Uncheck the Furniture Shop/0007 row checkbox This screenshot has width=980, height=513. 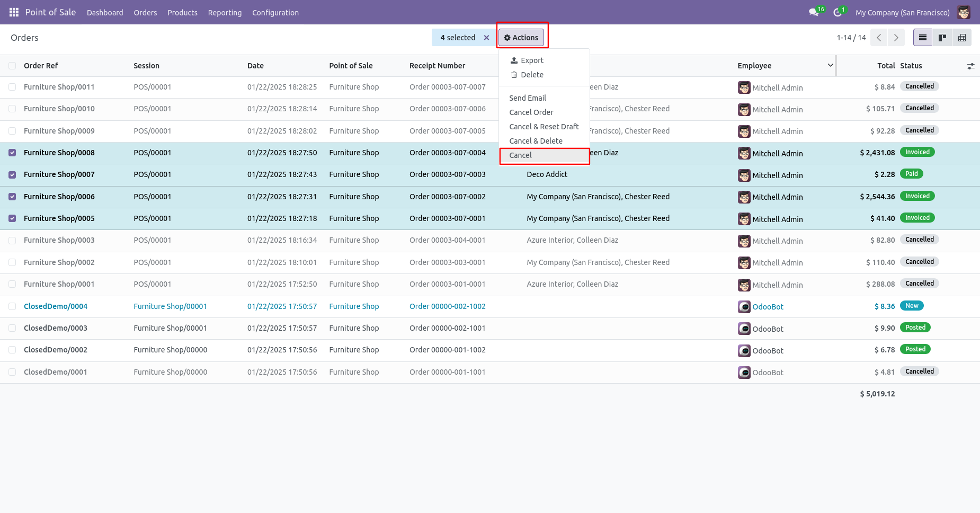tap(12, 174)
